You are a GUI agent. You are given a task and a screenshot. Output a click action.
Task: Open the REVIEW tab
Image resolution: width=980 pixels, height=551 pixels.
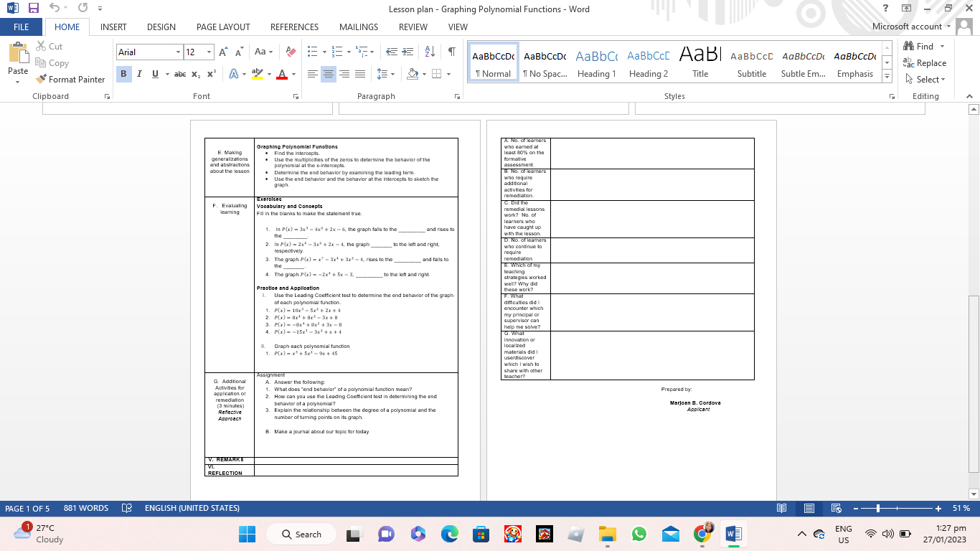[413, 27]
